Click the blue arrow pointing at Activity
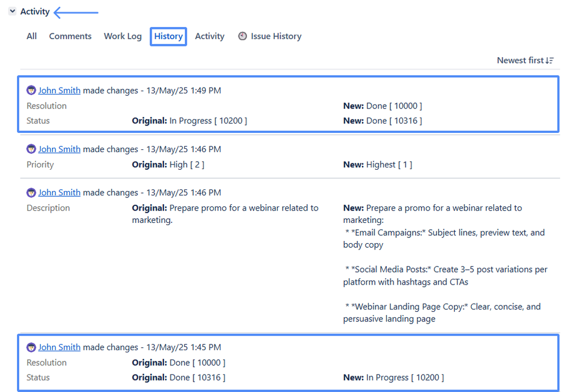This screenshot has width=565, height=392. coord(76,12)
